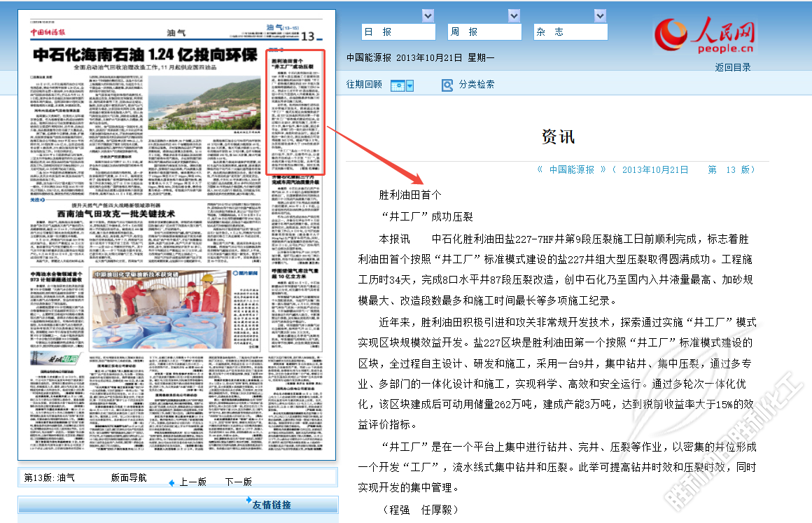Click the 中国能源报 2013年10月21日 星期一 date line
The height and width of the screenshot is (523, 812).
pos(421,58)
